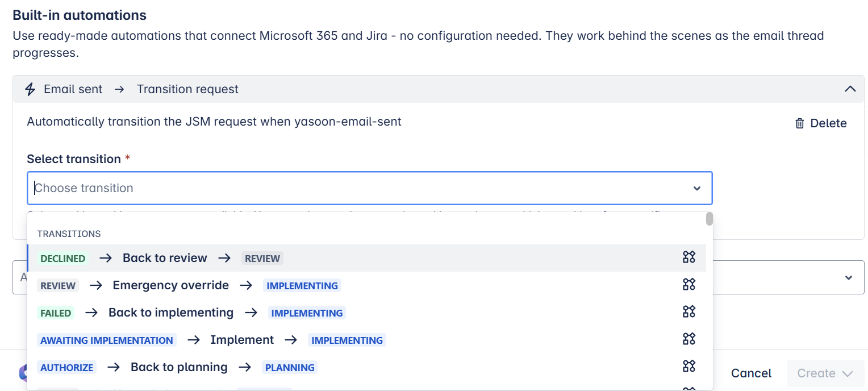868x391 pixels.
Task: Choose the Emergency override transition option
Action: (x=170, y=285)
